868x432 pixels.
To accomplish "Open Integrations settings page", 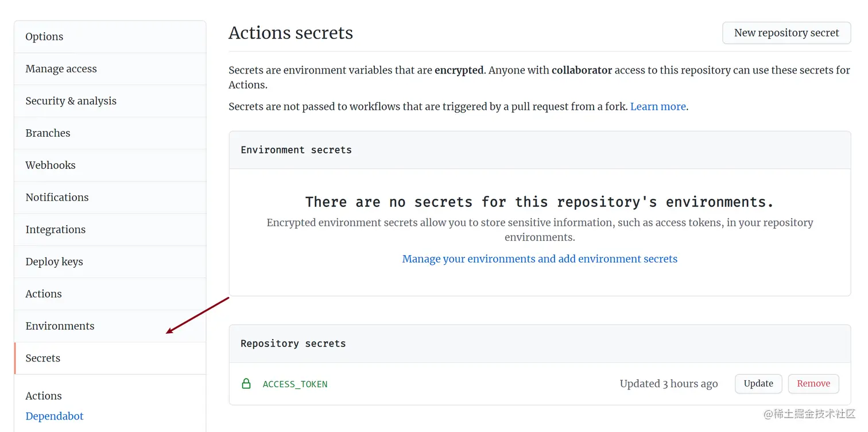I will coord(55,230).
